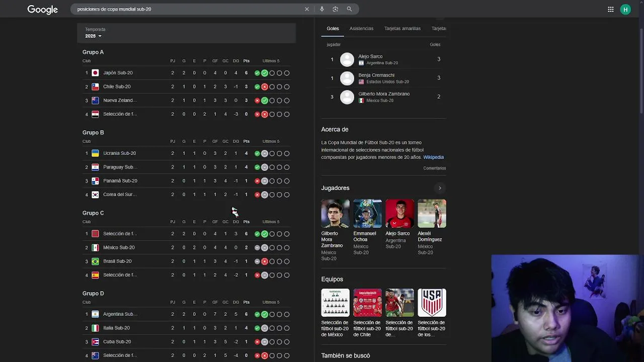Click Benja Cremaschi's scorer avatar
The width and height of the screenshot is (644, 362).
[x=347, y=78]
